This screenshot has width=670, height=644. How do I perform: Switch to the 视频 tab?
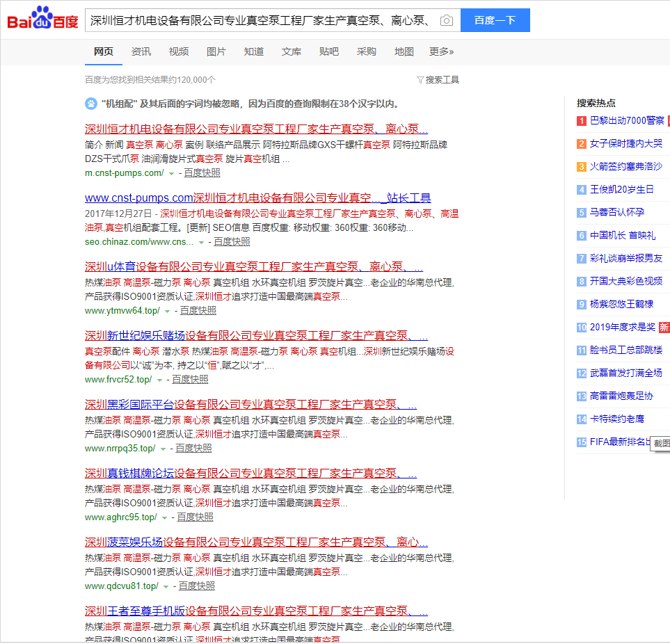(x=179, y=51)
